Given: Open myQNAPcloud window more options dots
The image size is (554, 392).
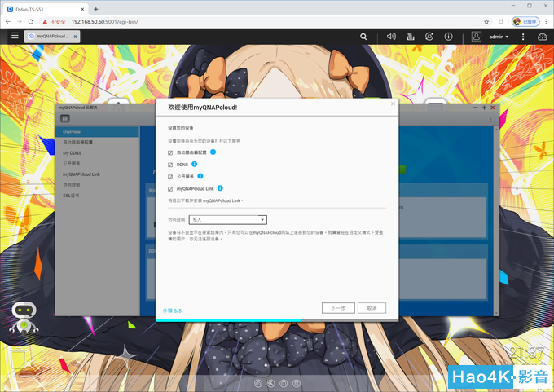Looking at the screenshot, I should point(490,119).
